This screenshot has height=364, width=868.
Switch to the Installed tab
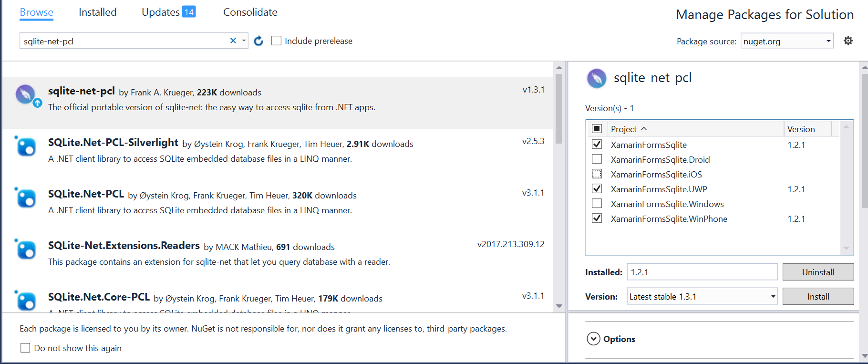(98, 12)
